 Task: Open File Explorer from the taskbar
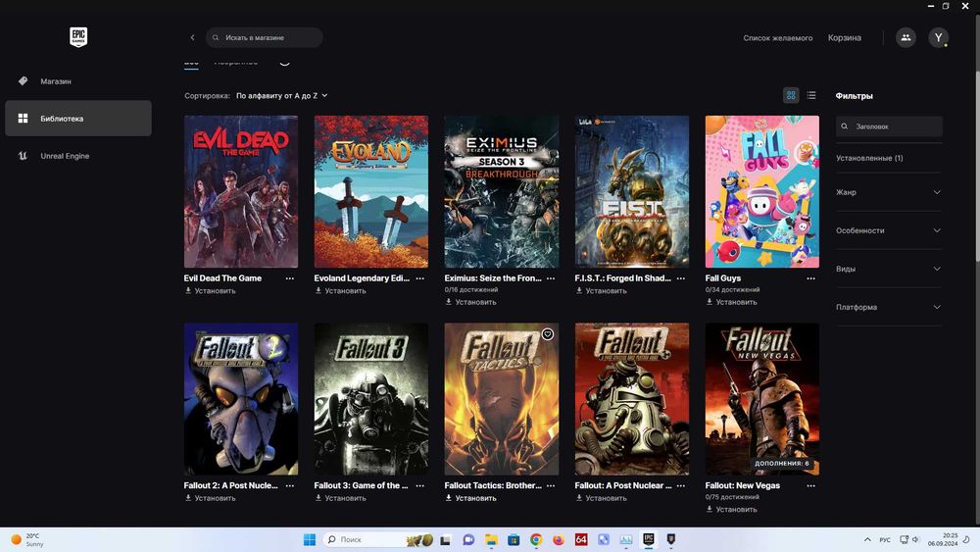(x=491, y=539)
